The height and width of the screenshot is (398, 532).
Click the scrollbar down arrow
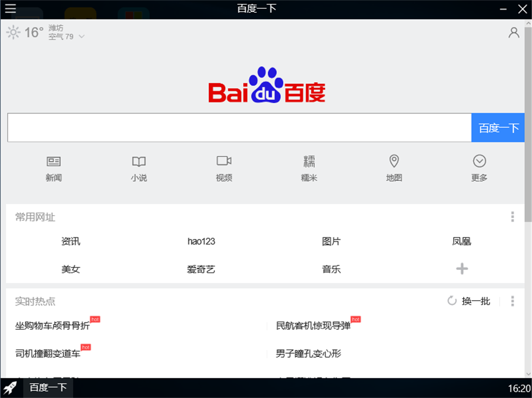(528, 374)
